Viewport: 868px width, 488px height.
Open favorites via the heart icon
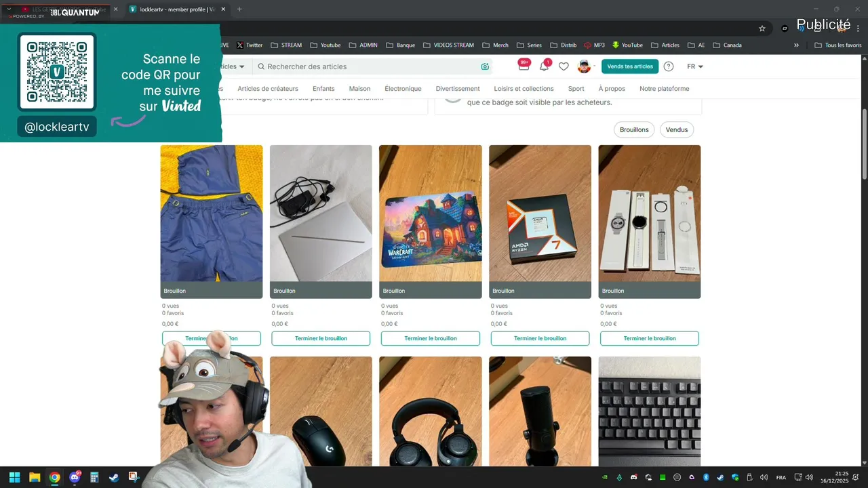(x=564, y=66)
